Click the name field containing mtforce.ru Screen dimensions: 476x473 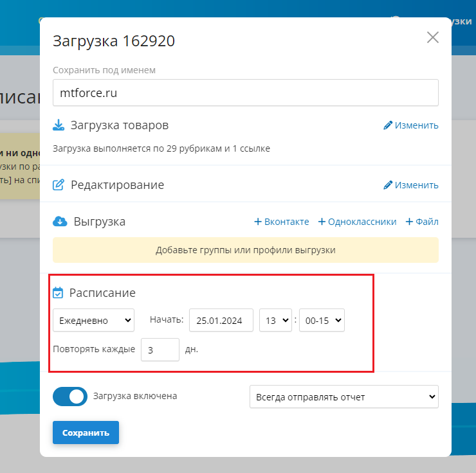click(245, 93)
